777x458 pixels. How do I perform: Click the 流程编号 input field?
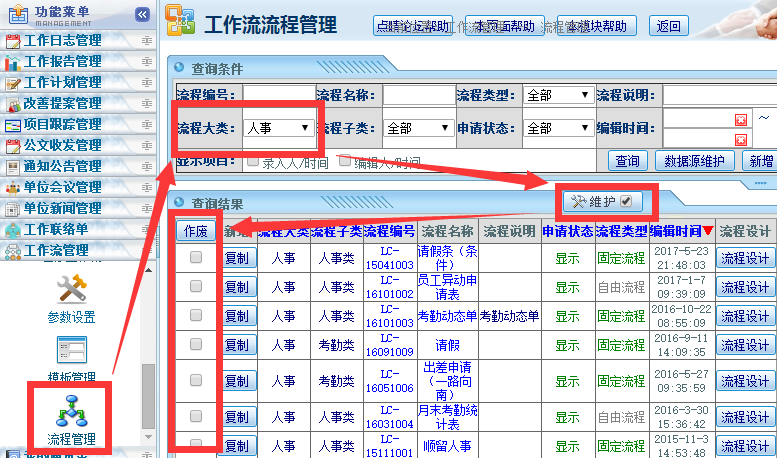coord(276,95)
